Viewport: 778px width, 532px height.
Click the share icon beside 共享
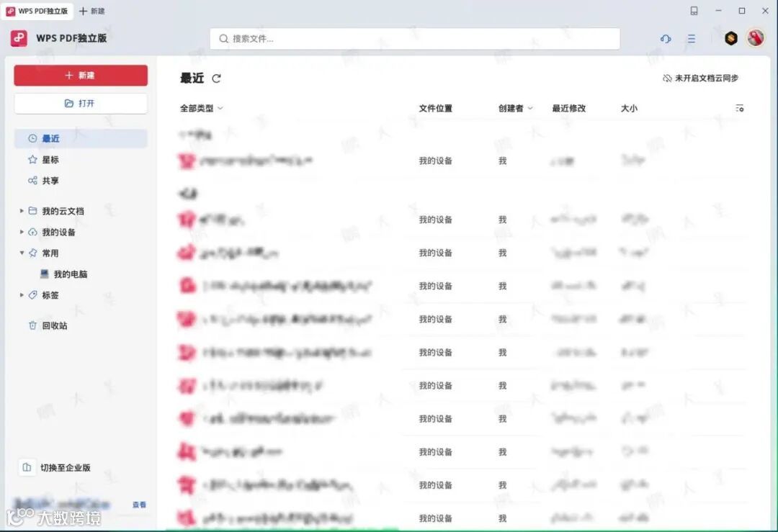32,181
